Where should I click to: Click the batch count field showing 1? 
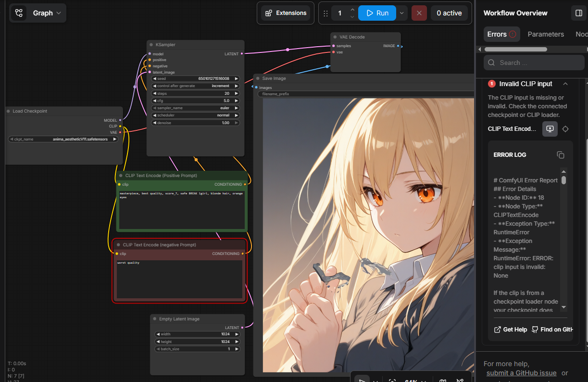tap(340, 13)
